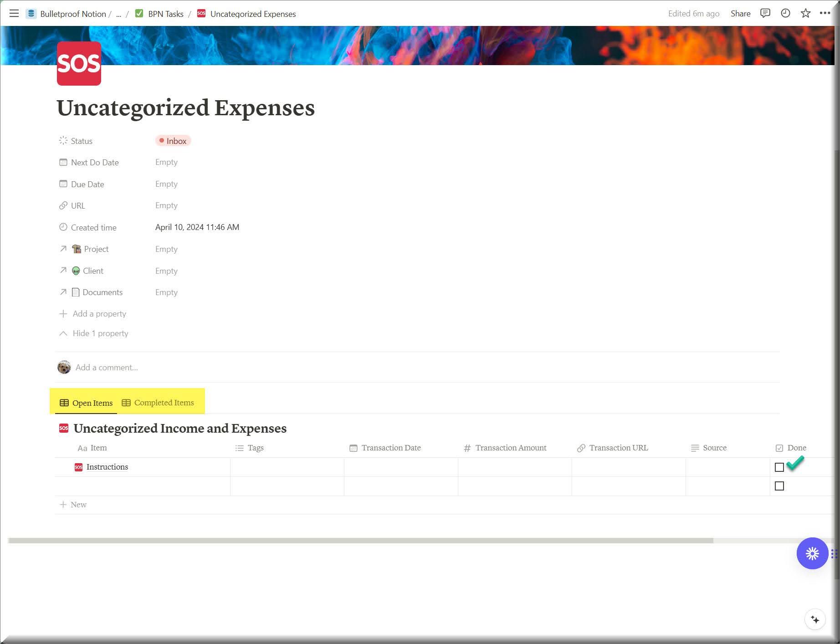Open the Bulletproof Notion breadcrumb
Viewport: 840px width, 644px height.
pyautogui.click(x=66, y=14)
